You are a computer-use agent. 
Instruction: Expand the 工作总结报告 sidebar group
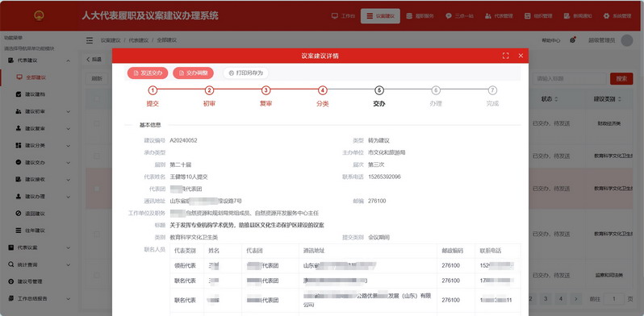point(68,299)
